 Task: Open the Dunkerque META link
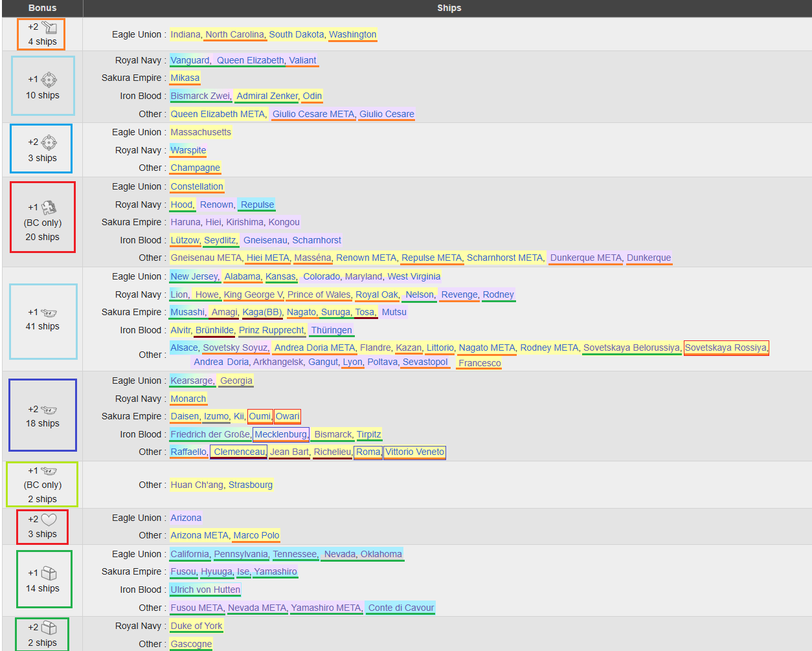coord(586,258)
